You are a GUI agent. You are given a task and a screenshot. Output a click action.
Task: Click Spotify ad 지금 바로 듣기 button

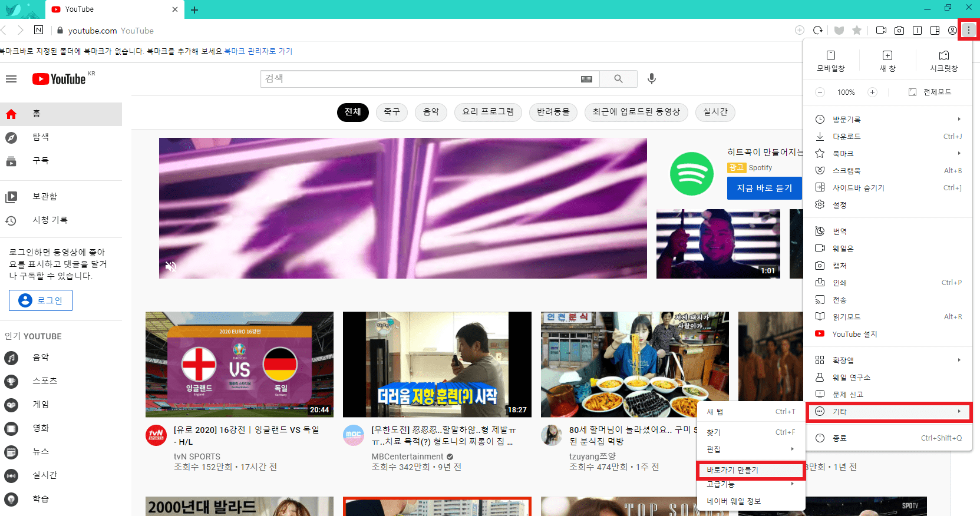pos(764,188)
